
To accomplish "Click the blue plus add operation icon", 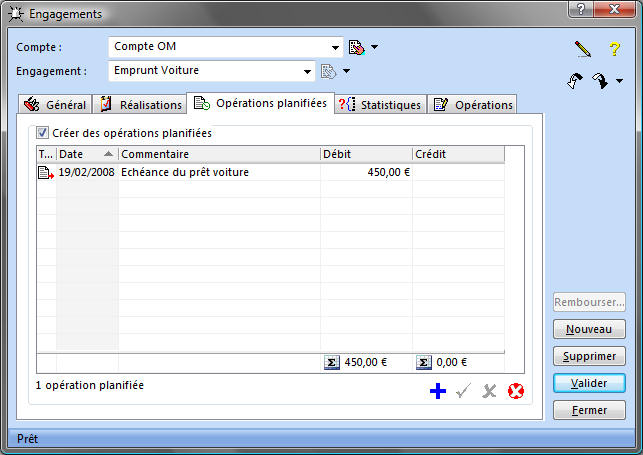I will (437, 391).
